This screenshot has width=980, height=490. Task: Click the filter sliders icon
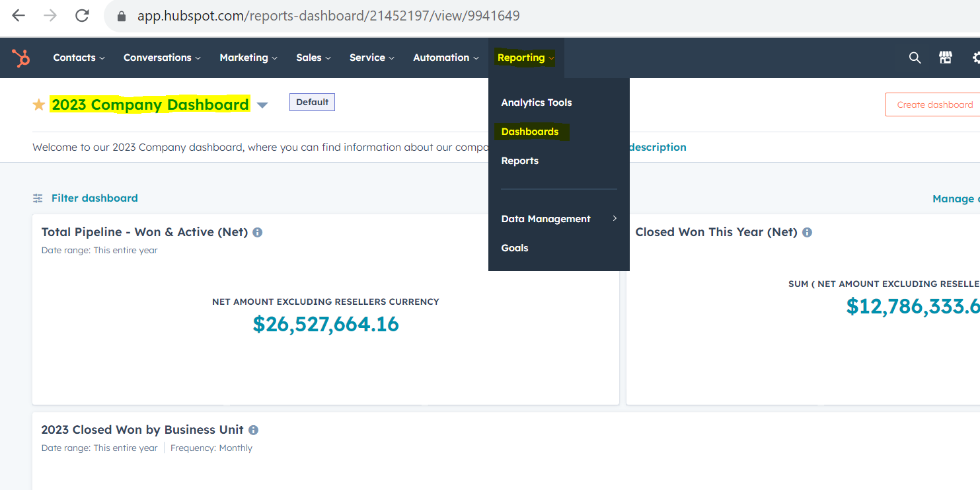coord(38,198)
